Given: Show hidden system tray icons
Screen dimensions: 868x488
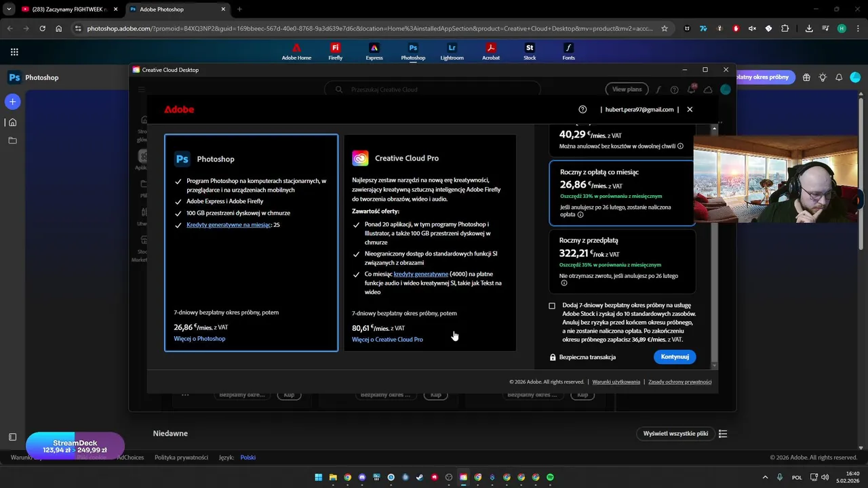Looking at the screenshot, I should [766, 477].
